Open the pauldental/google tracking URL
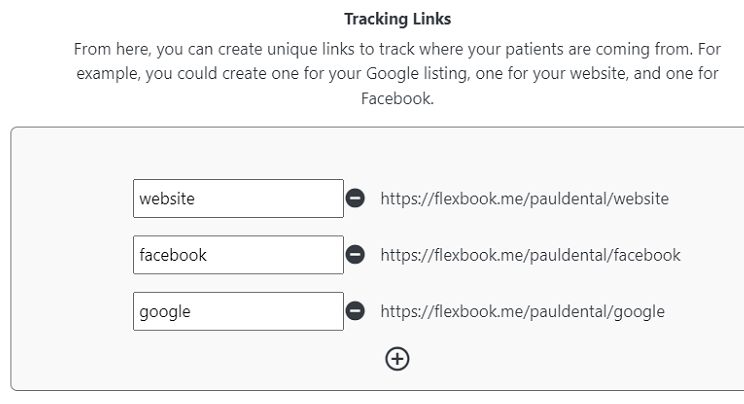The height and width of the screenshot is (404, 744). (522, 311)
